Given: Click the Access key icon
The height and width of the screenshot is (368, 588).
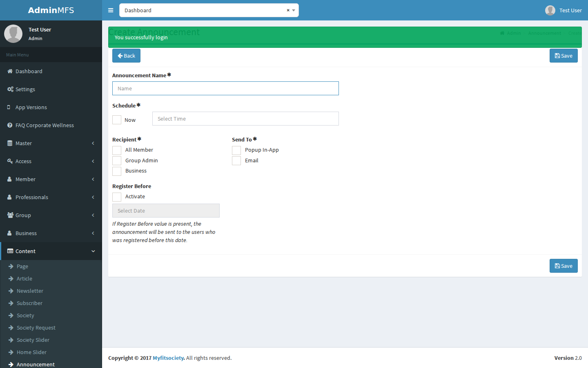Looking at the screenshot, I should (10, 161).
